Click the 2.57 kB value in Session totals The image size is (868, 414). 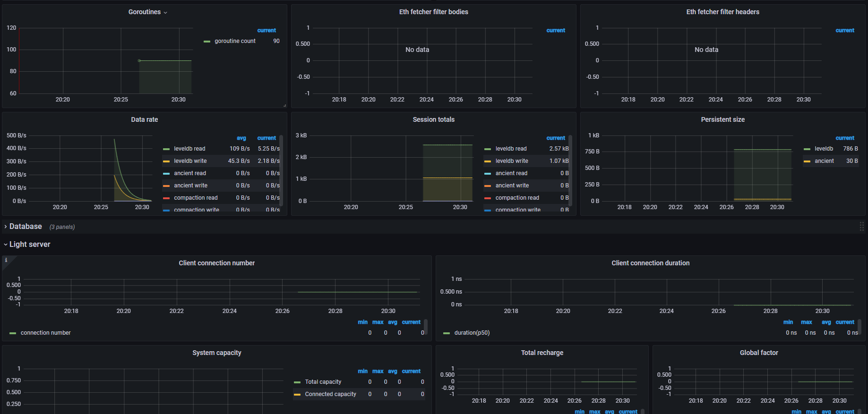pyautogui.click(x=559, y=149)
